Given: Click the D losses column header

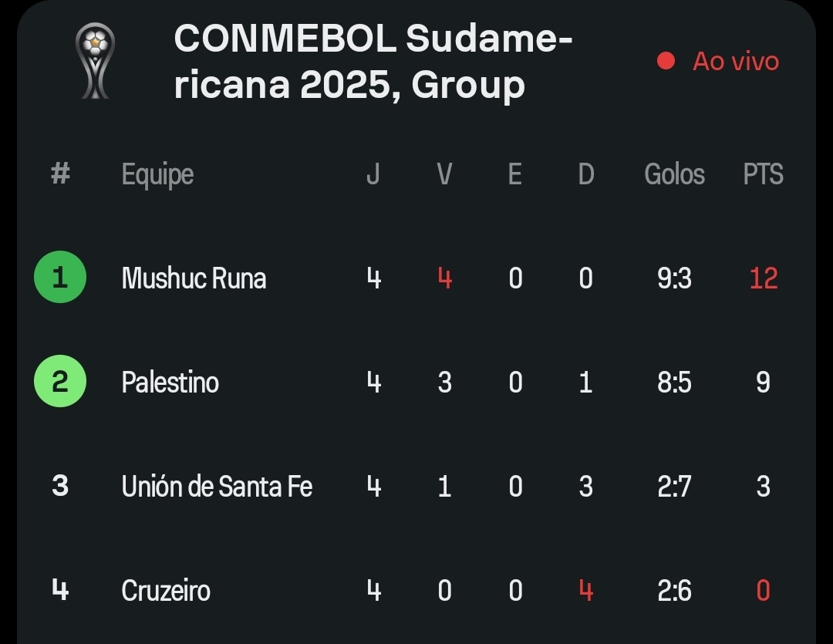Looking at the screenshot, I should coord(586,174).
